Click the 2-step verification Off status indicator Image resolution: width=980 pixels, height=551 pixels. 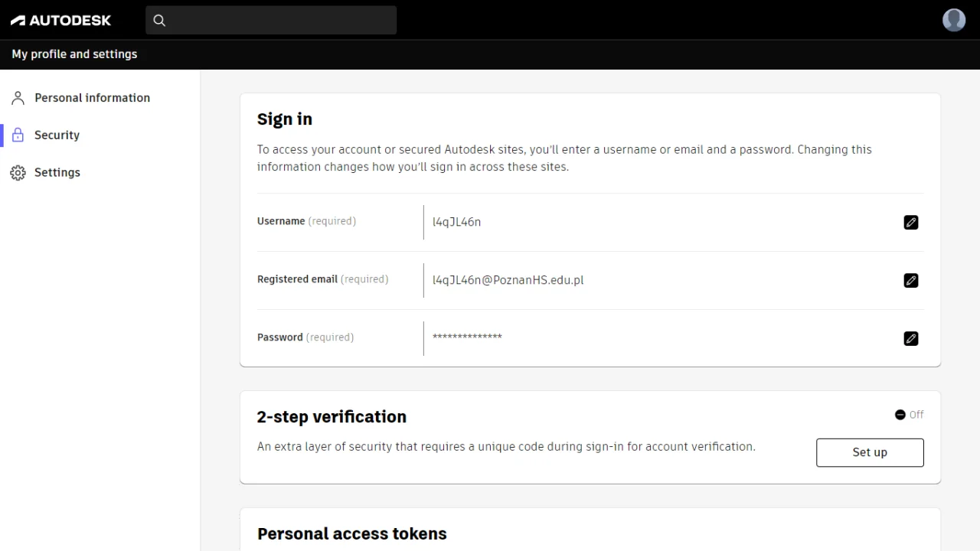910,415
